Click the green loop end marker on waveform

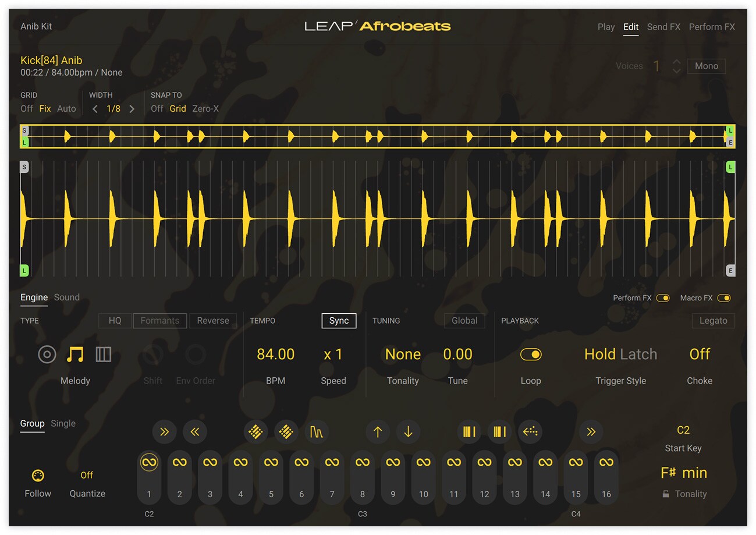click(x=730, y=168)
